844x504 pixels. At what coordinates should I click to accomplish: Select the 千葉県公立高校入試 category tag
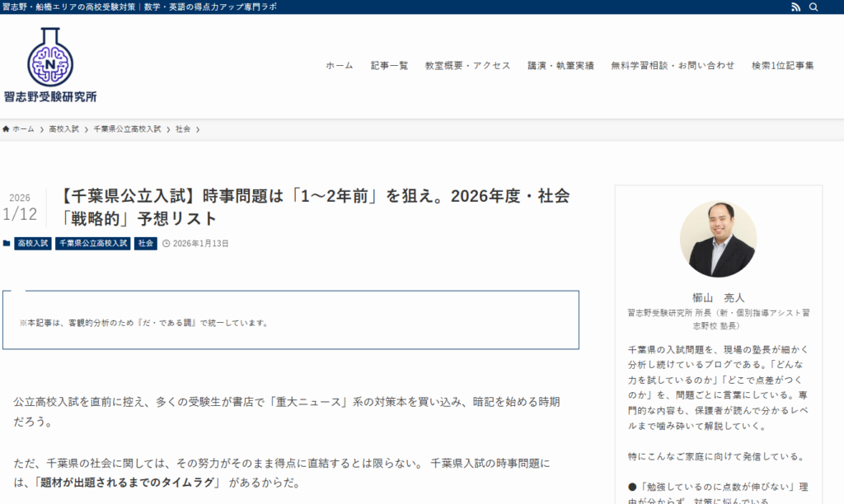[93, 244]
